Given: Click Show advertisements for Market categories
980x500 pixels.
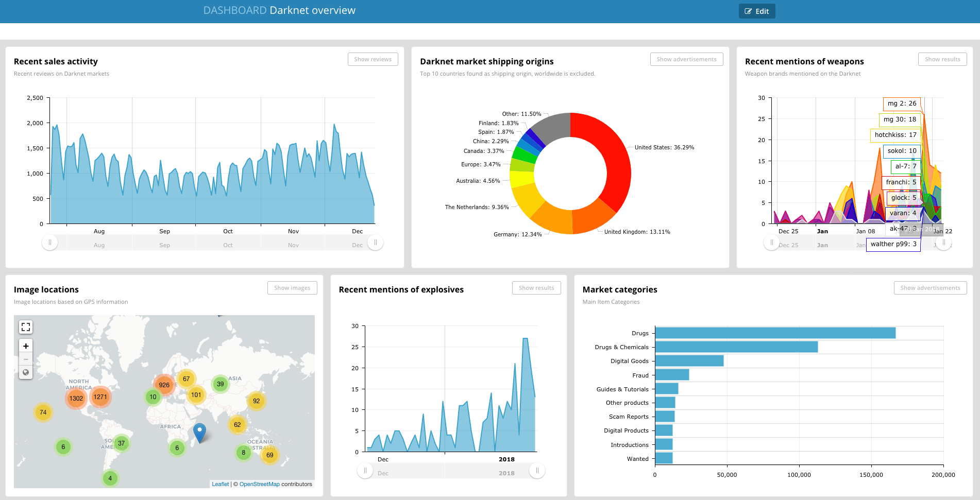Looking at the screenshot, I should tap(930, 288).
